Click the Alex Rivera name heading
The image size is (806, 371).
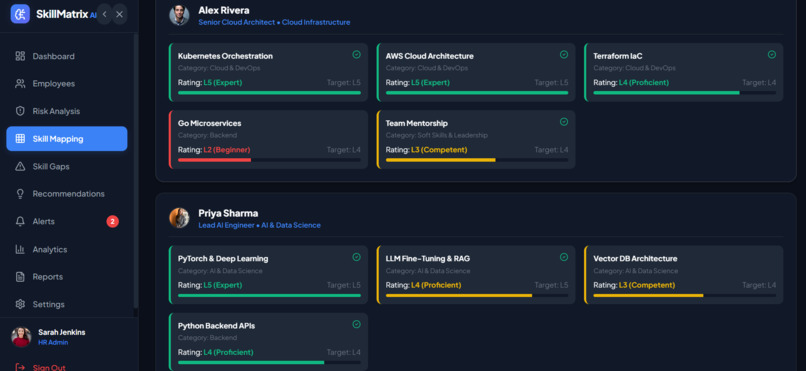pyautogui.click(x=224, y=10)
